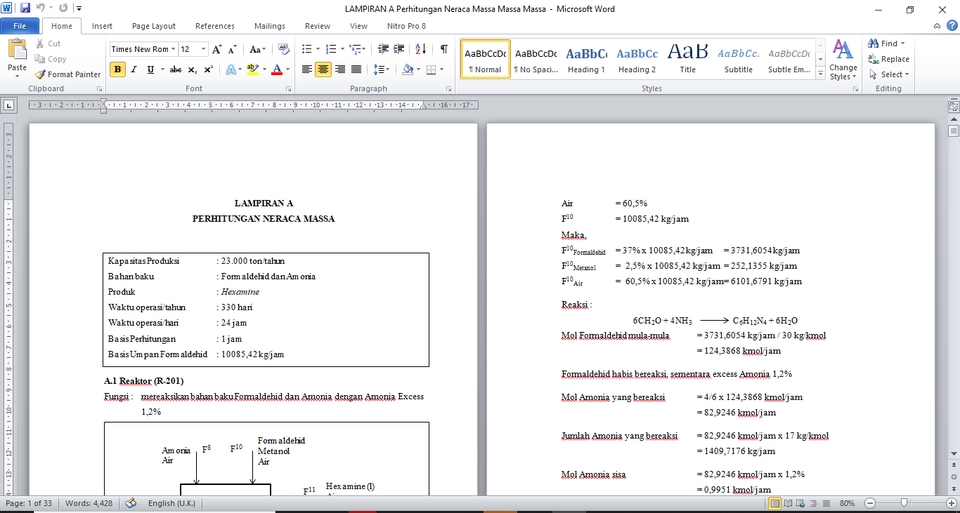This screenshot has height=513, width=960.
Task: Shrink font size with small A icon
Action: (232, 50)
